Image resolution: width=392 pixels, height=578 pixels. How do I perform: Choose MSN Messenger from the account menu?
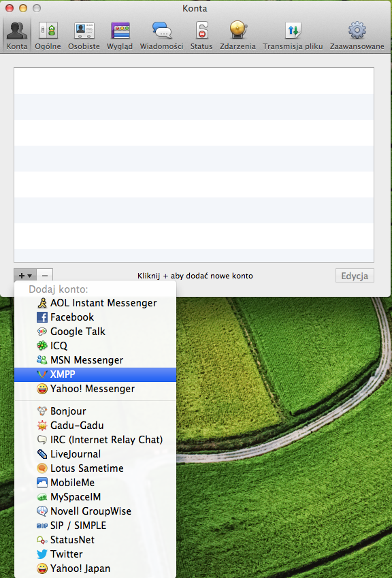click(95, 360)
